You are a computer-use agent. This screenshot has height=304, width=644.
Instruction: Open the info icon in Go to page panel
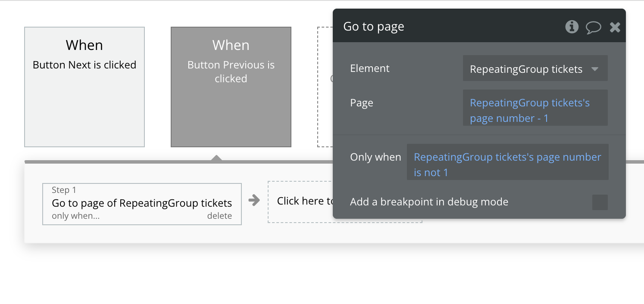point(572,27)
